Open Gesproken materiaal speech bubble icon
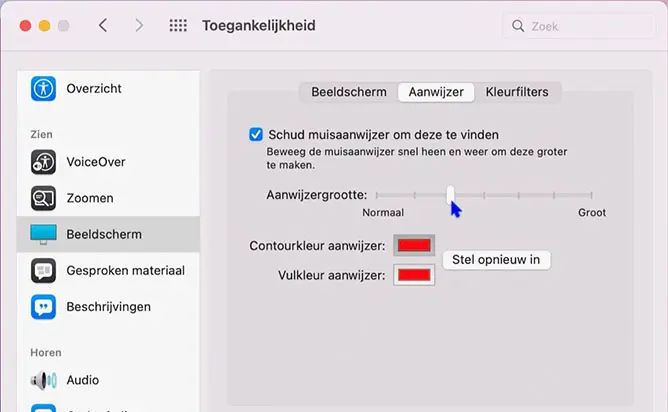The width and height of the screenshot is (668, 412). [43, 271]
